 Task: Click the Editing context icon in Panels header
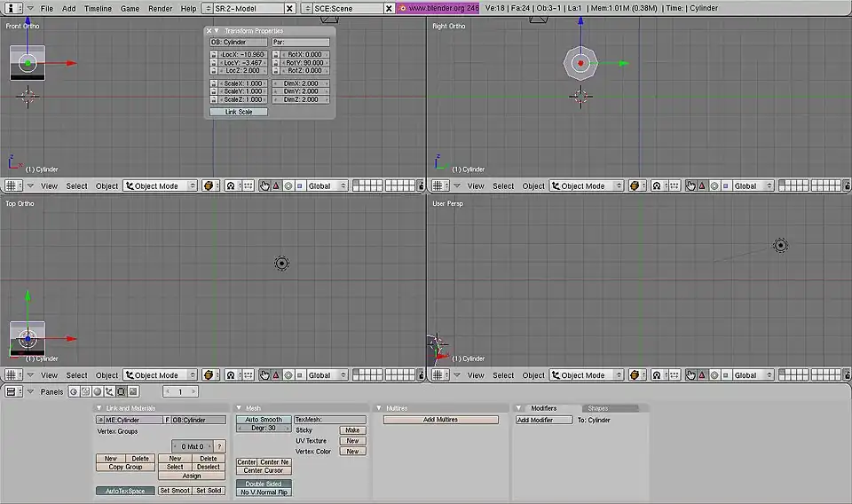[x=121, y=391]
